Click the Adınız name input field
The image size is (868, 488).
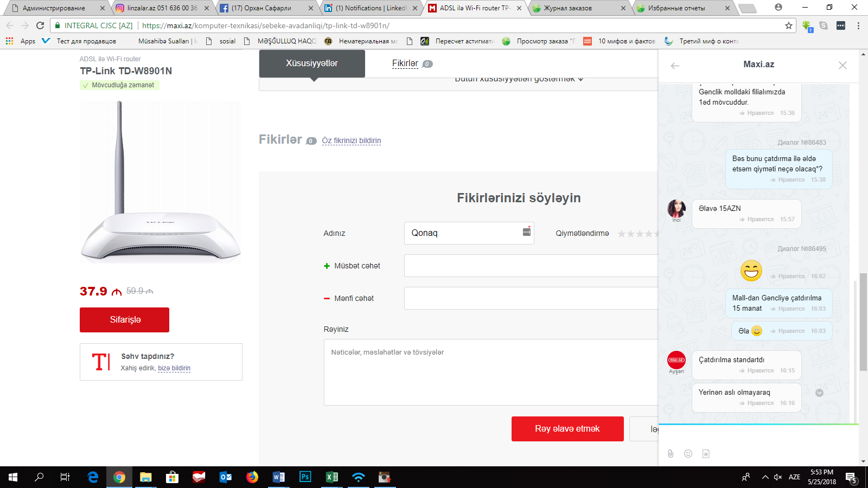point(469,233)
